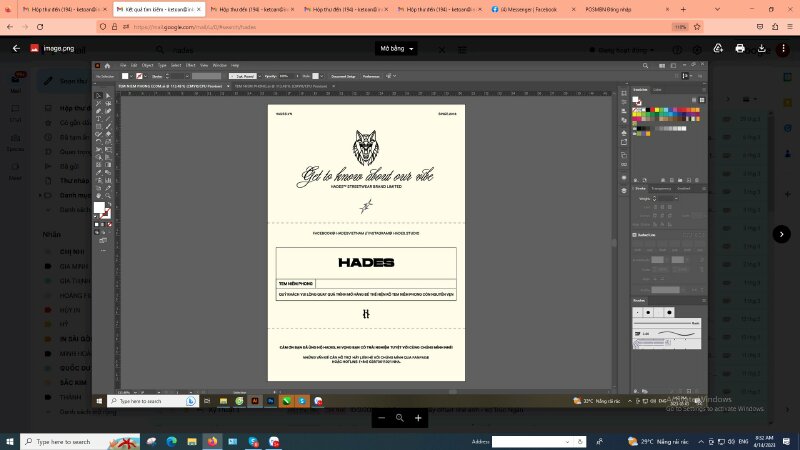
Task: Print the previewed image
Action: click(x=740, y=48)
